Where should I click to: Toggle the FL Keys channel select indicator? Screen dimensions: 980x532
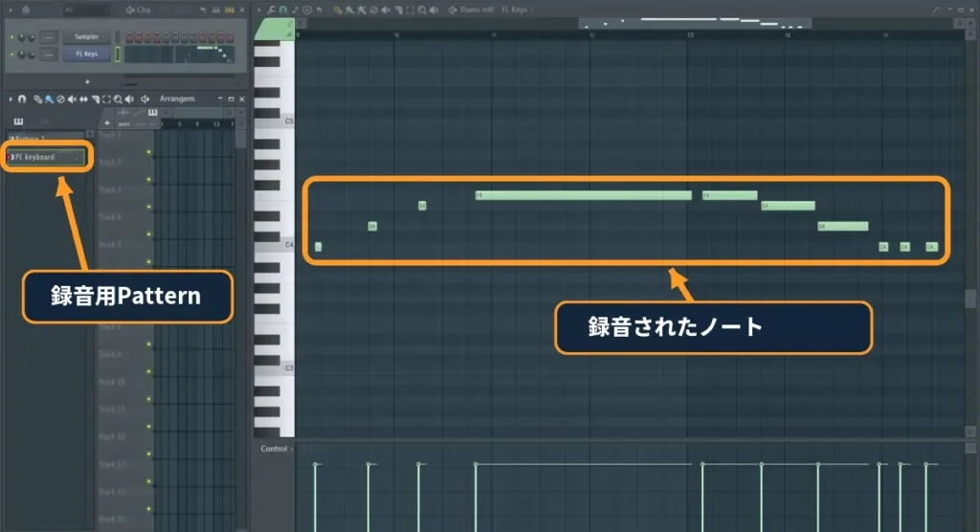coord(117,55)
